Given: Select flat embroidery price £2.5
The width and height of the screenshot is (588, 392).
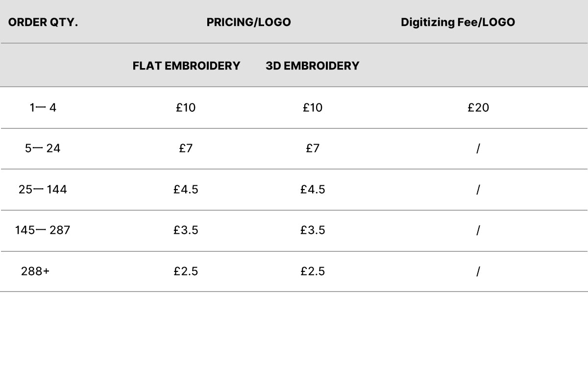Looking at the screenshot, I should pos(186,271).
